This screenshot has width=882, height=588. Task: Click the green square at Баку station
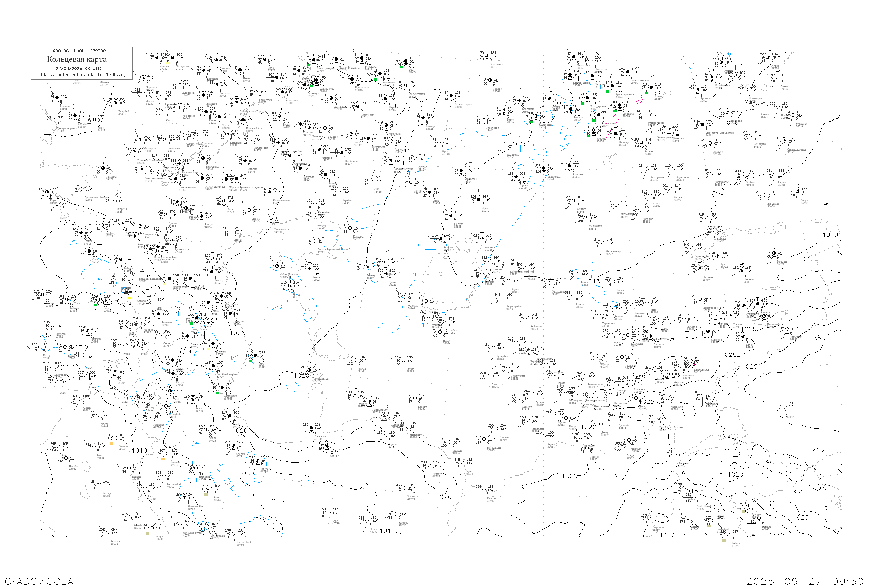[250, 360]
